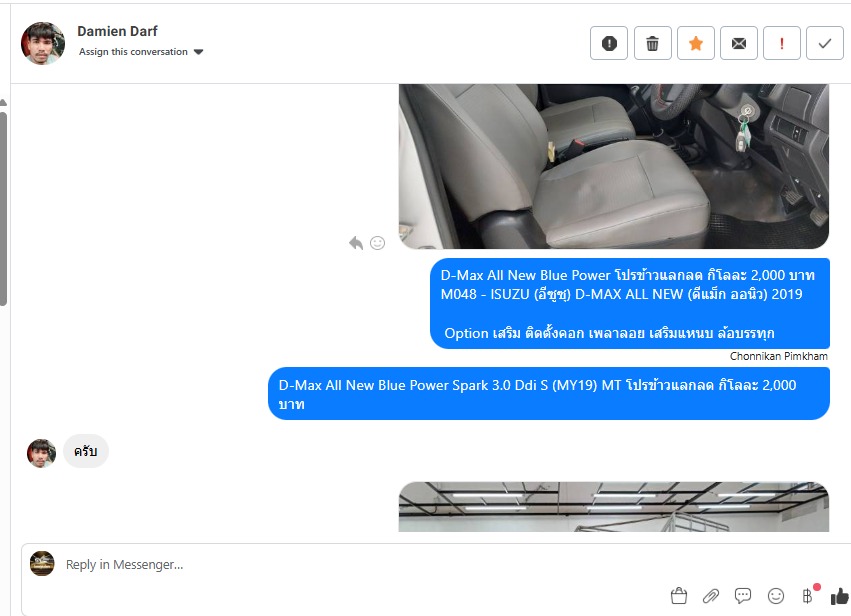Send a thumbs up like
Image resolution: width=851 pixels, height=616 pixels.
[840, 596]
